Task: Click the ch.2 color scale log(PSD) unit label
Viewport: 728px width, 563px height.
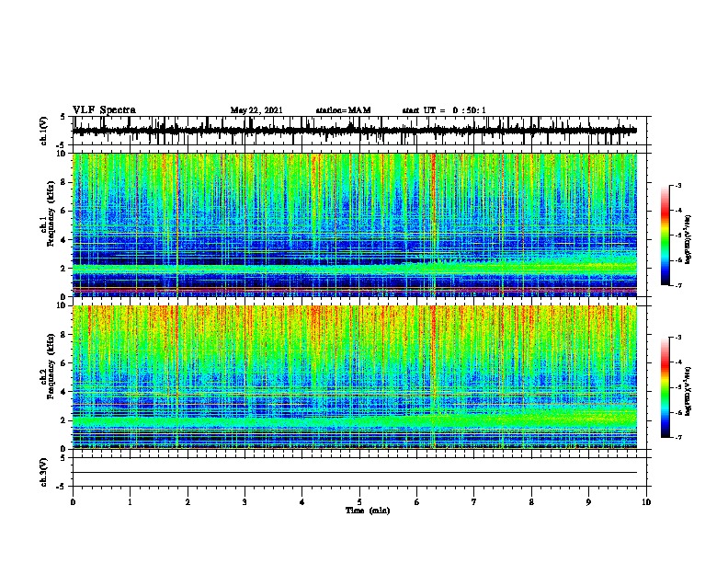Action: pos(688,391)
